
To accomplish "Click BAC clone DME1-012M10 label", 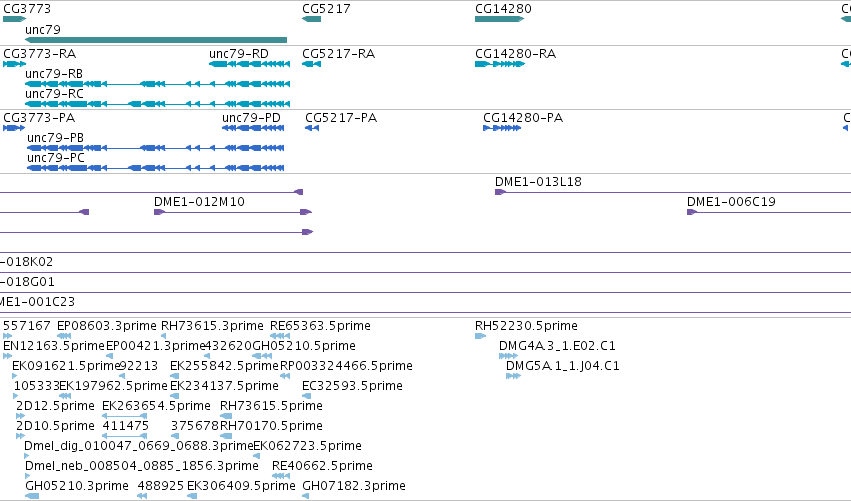I will 199,202.
